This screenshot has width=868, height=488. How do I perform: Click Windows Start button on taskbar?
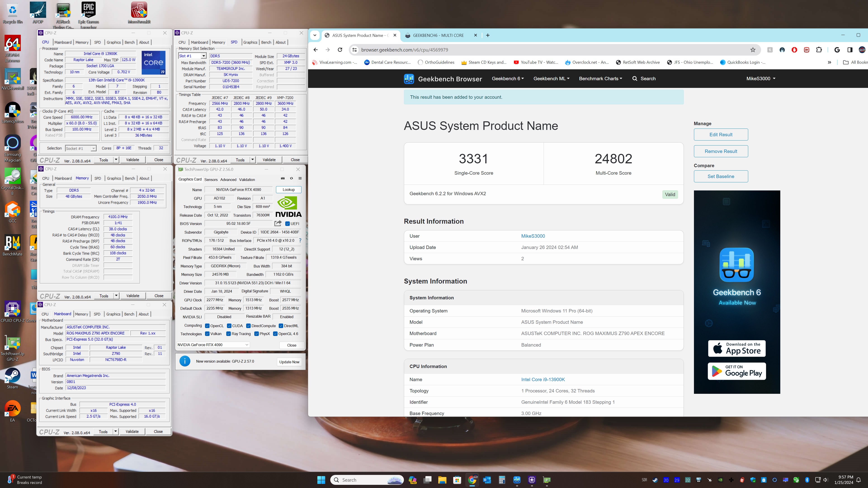click(321, 480)
